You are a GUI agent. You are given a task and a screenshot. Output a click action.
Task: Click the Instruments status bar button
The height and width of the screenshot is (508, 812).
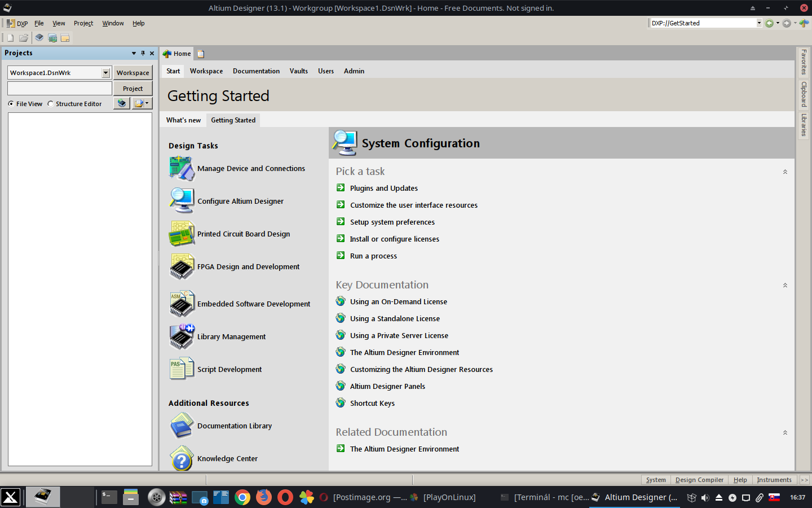(x=774, y=480)
